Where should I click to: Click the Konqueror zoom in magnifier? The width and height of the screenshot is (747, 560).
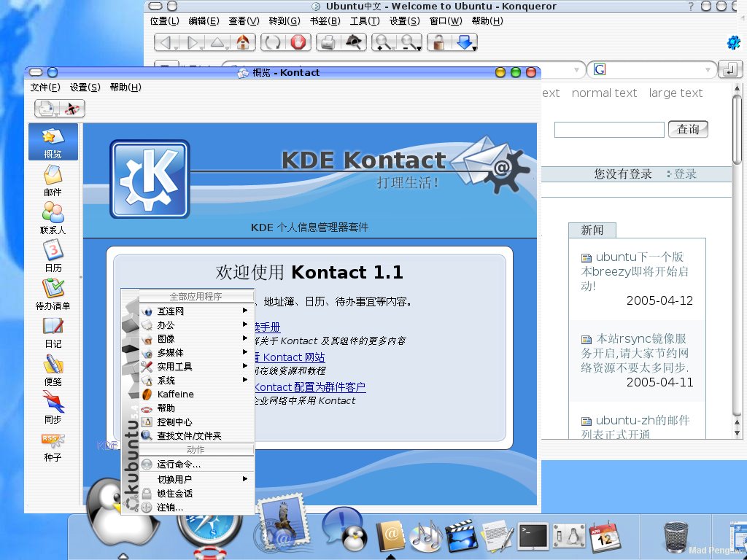click(x=382, y=42)
